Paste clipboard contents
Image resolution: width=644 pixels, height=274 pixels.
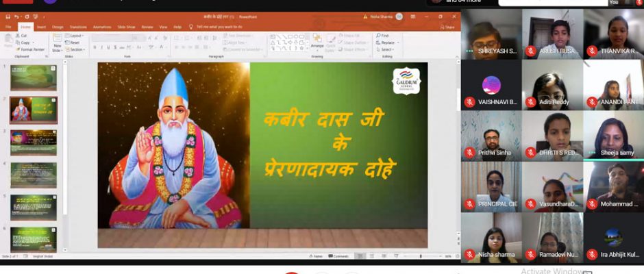point(8,40)
